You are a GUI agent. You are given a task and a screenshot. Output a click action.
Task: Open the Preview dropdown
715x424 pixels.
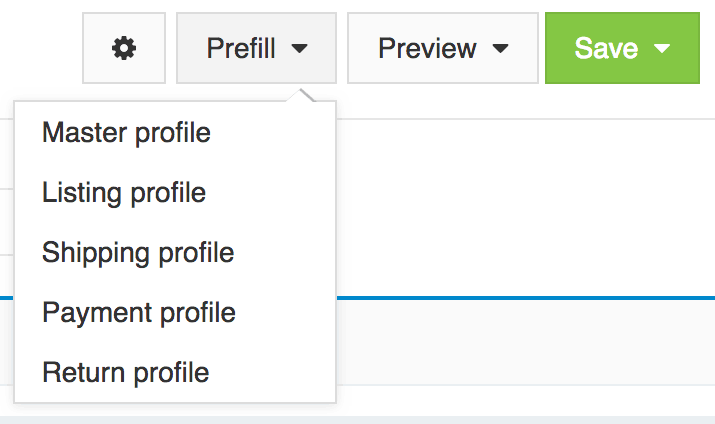pos(442,48)
